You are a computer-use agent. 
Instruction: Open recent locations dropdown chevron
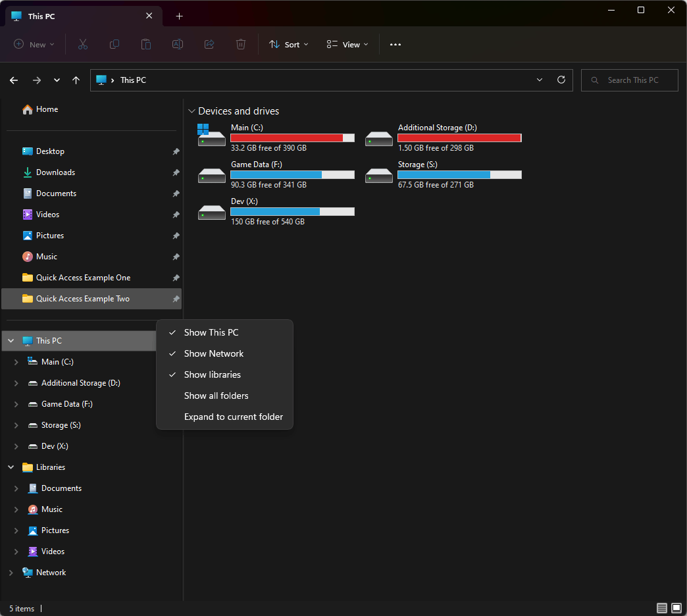click(57, 80)
